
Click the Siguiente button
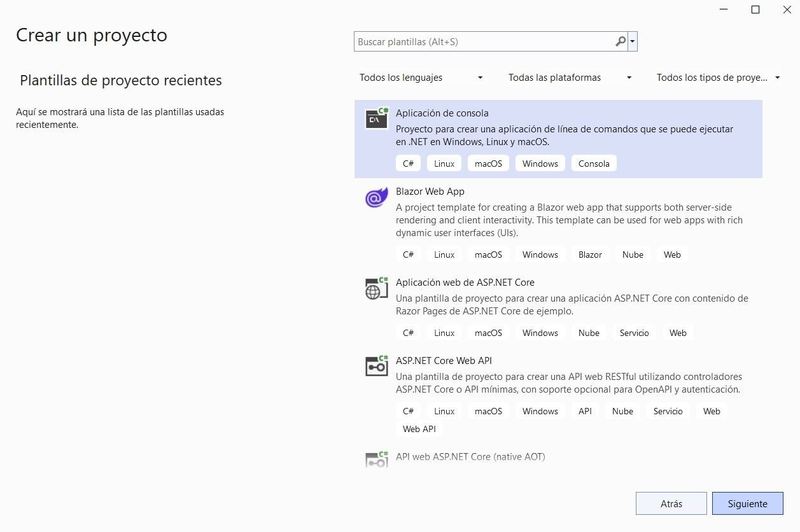pos(747,503)
